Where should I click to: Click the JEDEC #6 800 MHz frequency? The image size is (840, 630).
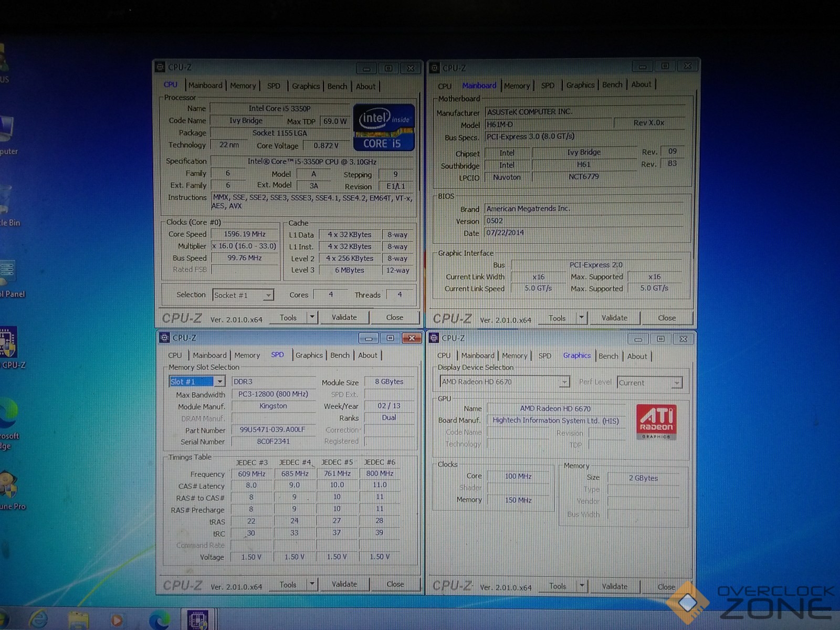click(x=380, y=474)
